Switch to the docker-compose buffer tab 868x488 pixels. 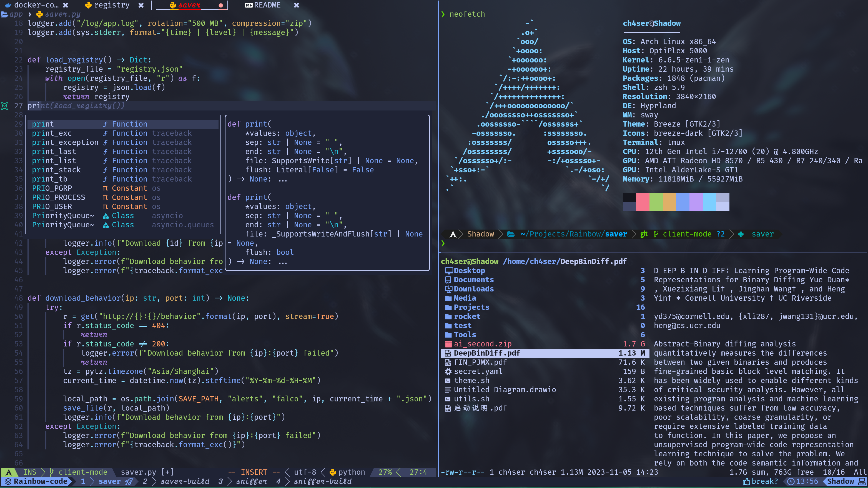pos(36,5)
